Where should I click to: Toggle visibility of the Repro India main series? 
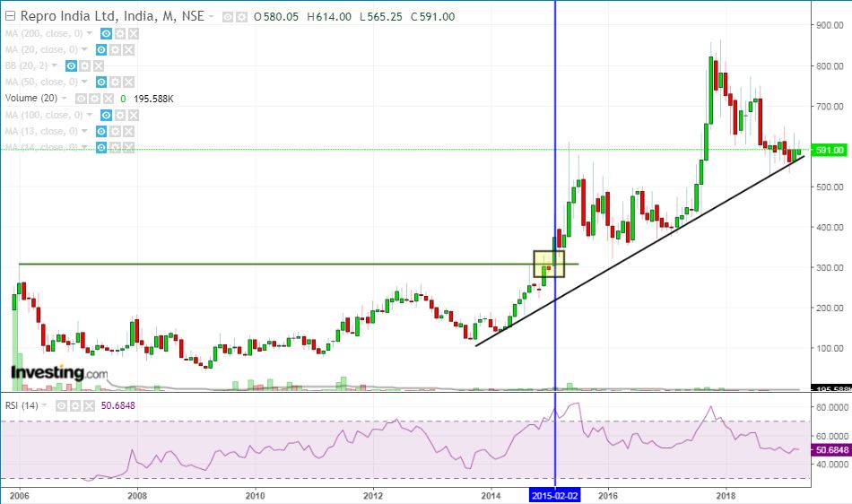click(x=228, y=17)
